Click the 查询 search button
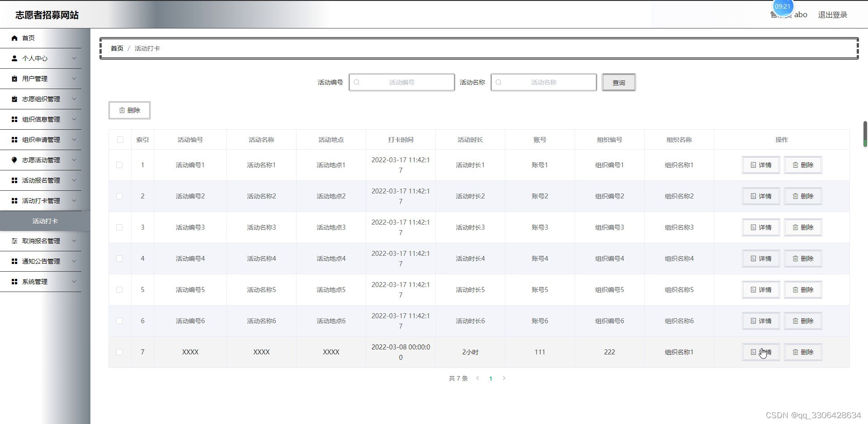Viewport: 868px width, 424px height. click(x=618, y=82)
